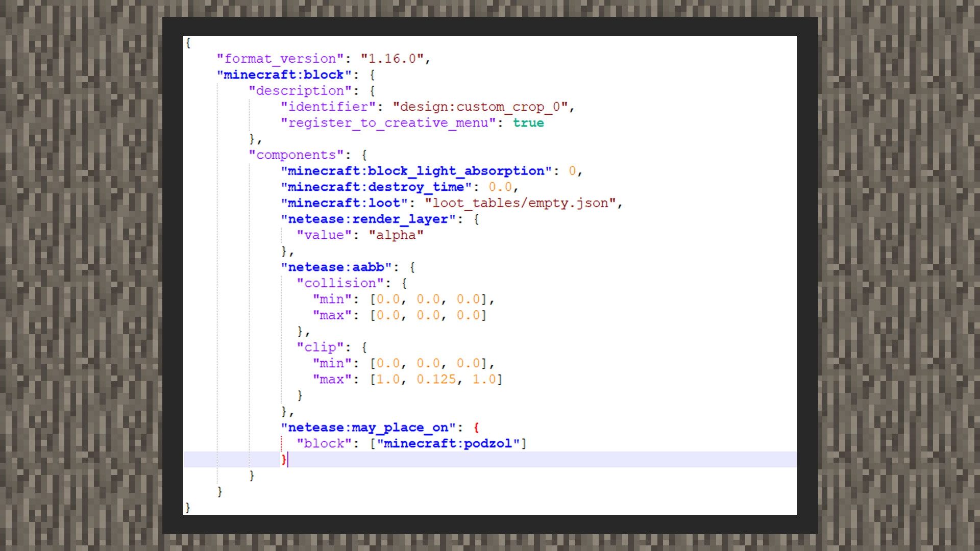Select the 0 value after block_light_absorption
This screenshot has width=980, height=551.
pyautogui.click(x=572, y=171)
